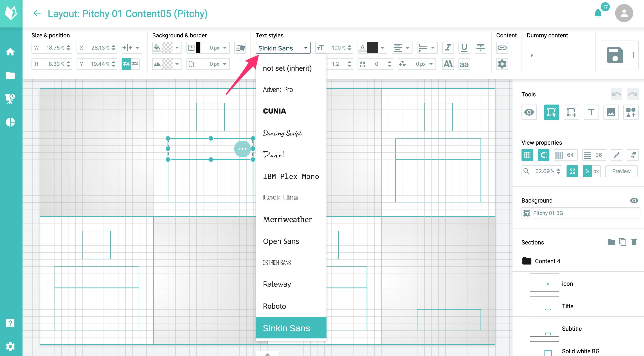Click the border color black swatch
644x356 pixels.
(198, 48)
